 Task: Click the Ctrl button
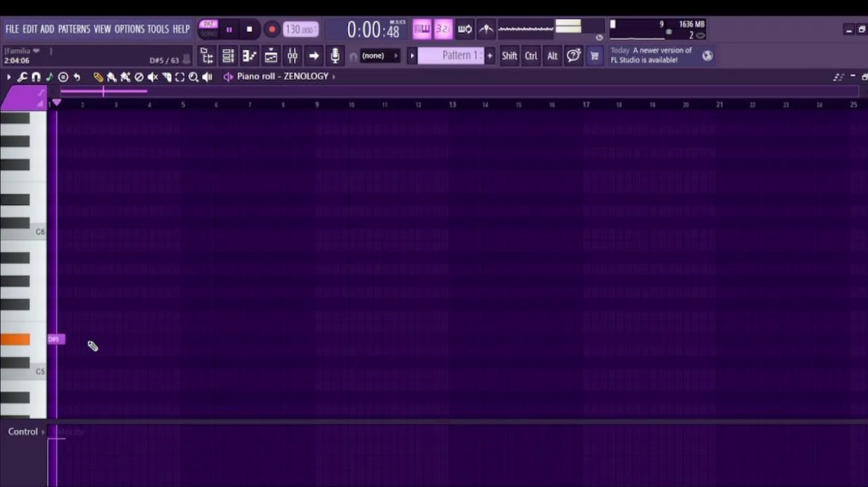(x=531, y=56)
